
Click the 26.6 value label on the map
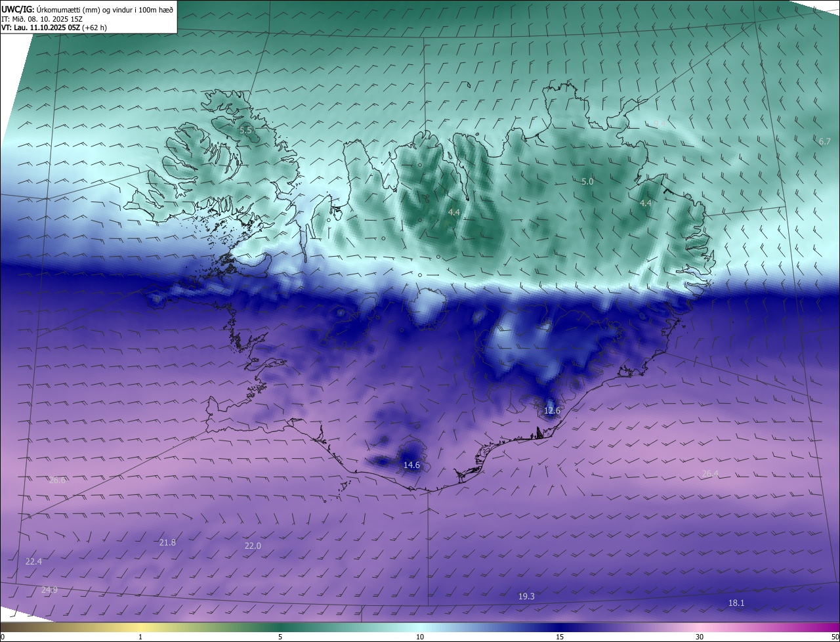click(57, 480)
